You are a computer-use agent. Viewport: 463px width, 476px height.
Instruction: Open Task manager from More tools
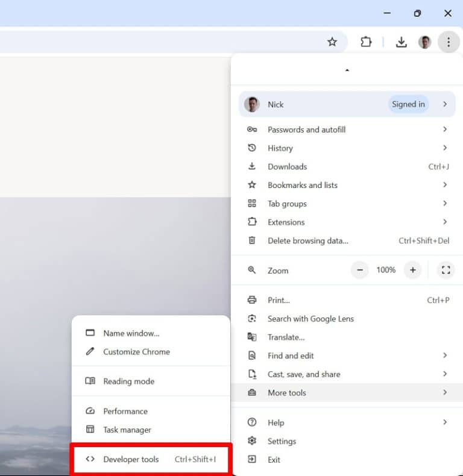pyautogui.click(x=151, y=430)
